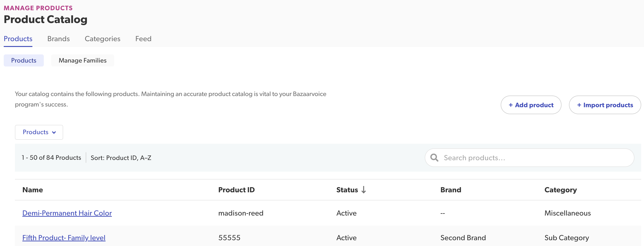Open the Feed tab
Image resolution: width=644 pixels, height=246 pixels.
pos(143,39)
